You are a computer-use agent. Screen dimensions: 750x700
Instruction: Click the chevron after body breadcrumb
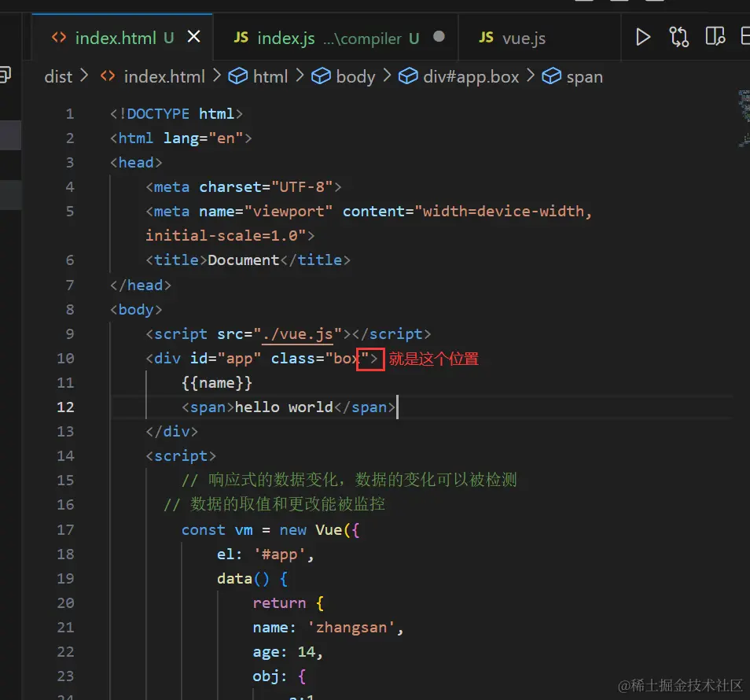pyautogui.click(x=387, y=76)
